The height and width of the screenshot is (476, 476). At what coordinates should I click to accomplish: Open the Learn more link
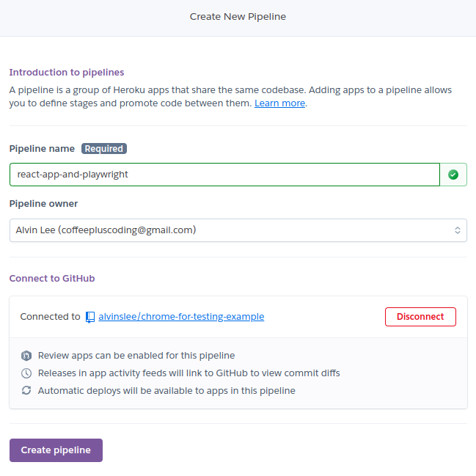(279, 103)
